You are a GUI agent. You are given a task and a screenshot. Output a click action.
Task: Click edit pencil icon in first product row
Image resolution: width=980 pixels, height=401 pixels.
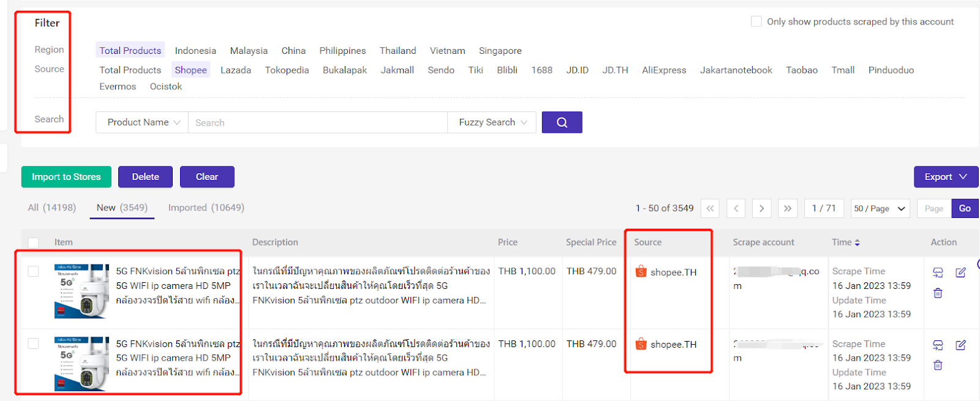pos(960,272)
